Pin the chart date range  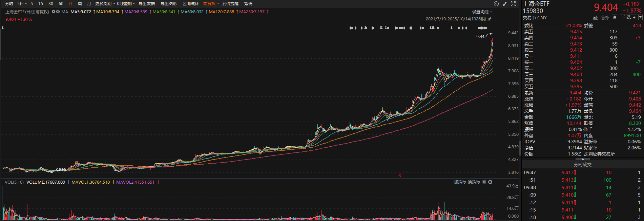click(x=490, y=19)
